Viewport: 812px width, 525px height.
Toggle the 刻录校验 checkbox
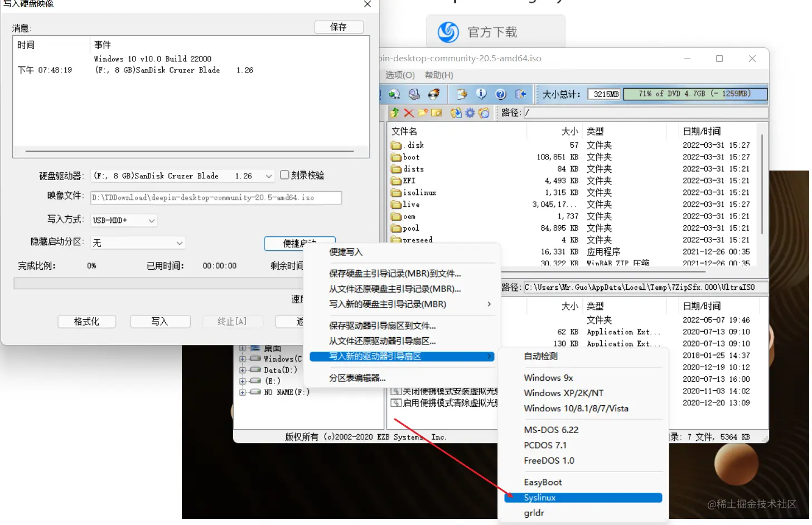click(x=284, y=175)
